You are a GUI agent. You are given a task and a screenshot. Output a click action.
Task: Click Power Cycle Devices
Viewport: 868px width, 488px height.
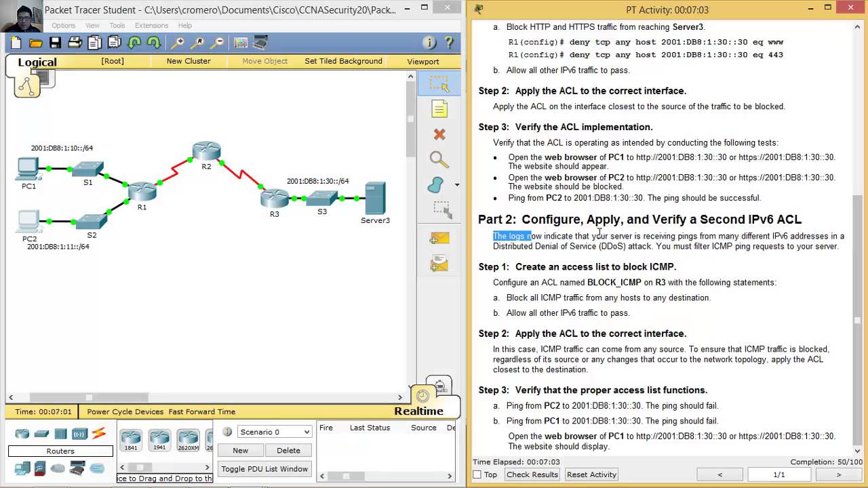pyautogui.click(x=125, y=411)
